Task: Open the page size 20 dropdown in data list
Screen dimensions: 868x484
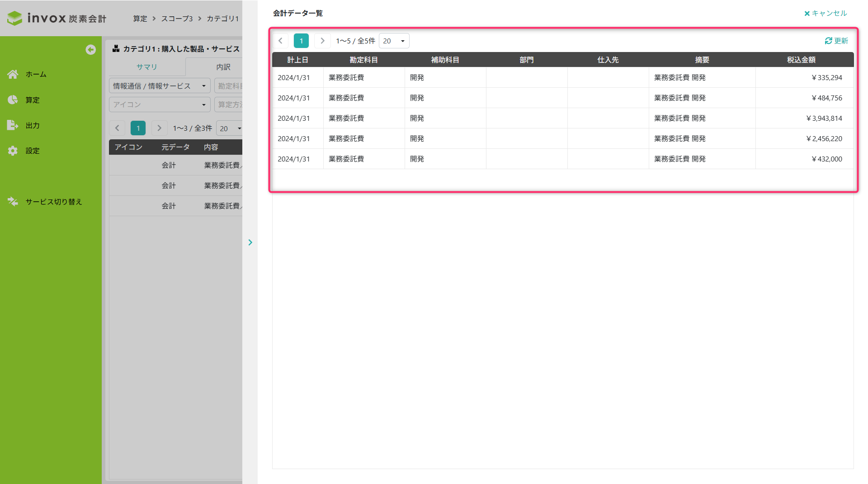Action: 394,41
